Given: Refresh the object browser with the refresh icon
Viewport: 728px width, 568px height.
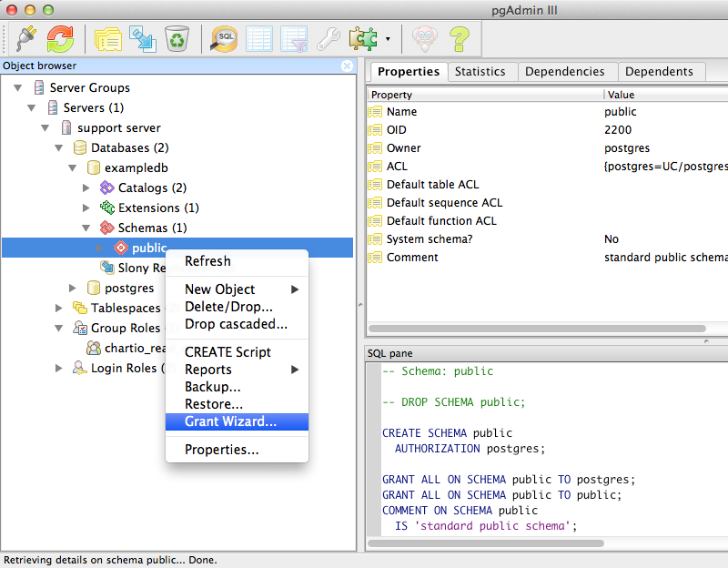Looking at the screenshot, I should pos(58,38).
